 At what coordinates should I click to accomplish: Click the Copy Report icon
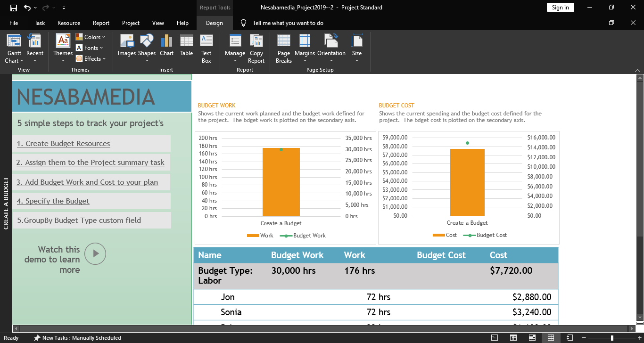pos(256,48)
